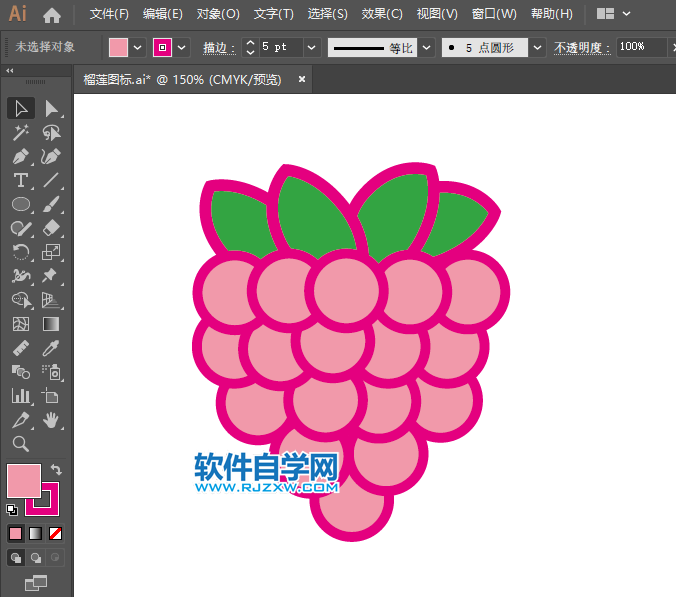Image resolution: width=676 pixels, height=597 pixels.
Task: Close the 榴莲图标.ai document tab
Action: point(302,79)
